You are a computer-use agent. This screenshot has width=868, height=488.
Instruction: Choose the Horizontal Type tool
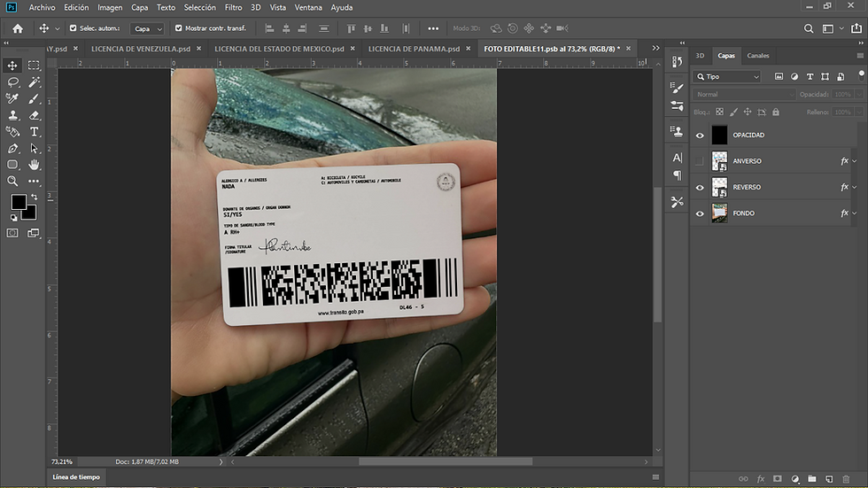pos(34,132)
